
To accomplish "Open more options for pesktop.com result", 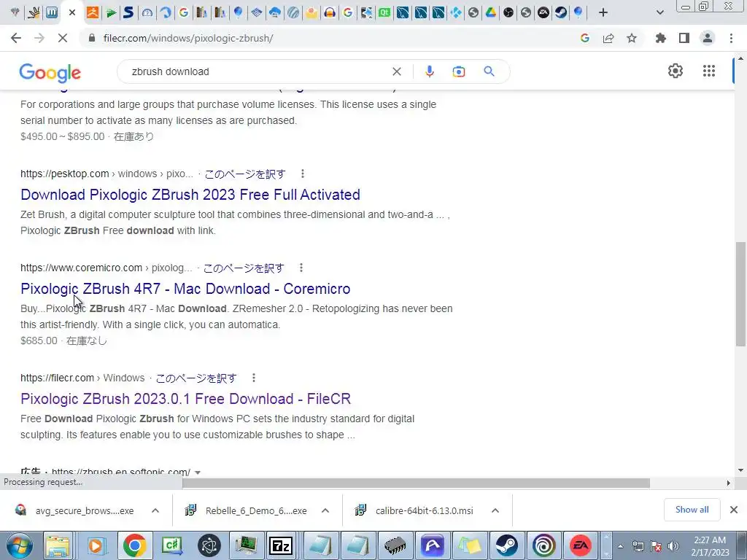I will tap(303, 174).
